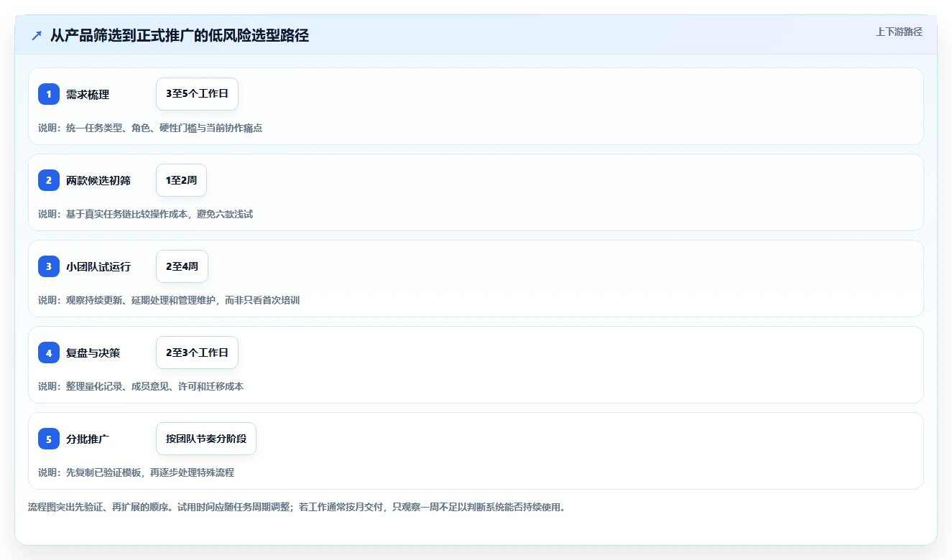
Task: Select the '2至3个工作日' duration chip
Action: click(197, 353)
